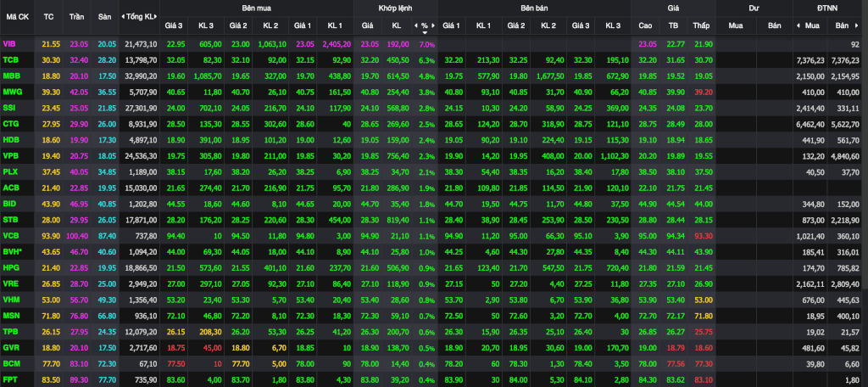Click the left arrow before ĐTNN Mua header
Viewport: 868px width, 387px height.
tap(798, 25)
